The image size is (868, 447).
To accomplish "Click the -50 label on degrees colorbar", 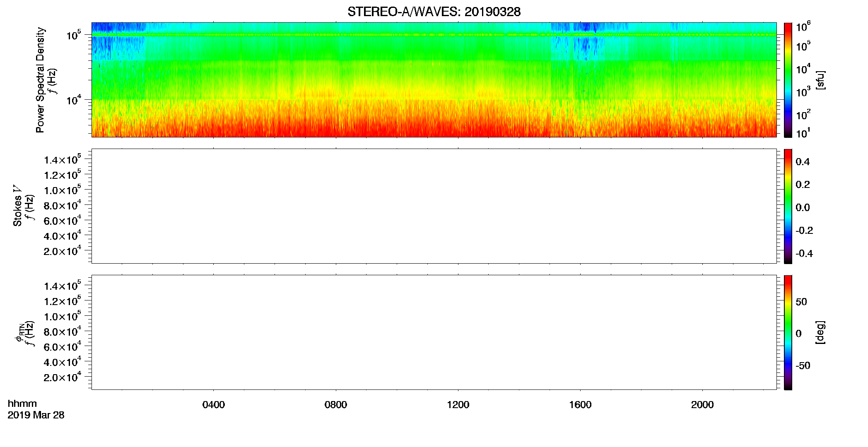I will click(803, 366).
